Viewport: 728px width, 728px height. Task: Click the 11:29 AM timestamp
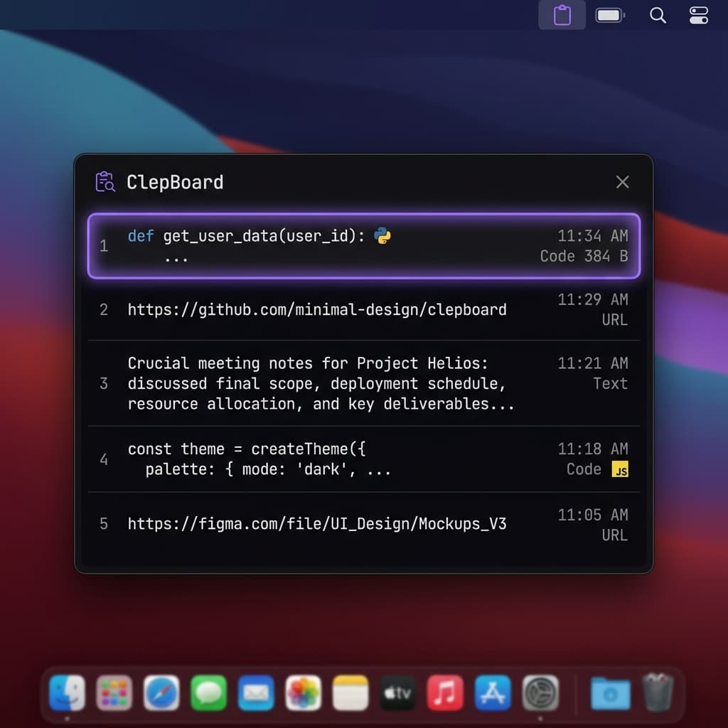593,299
